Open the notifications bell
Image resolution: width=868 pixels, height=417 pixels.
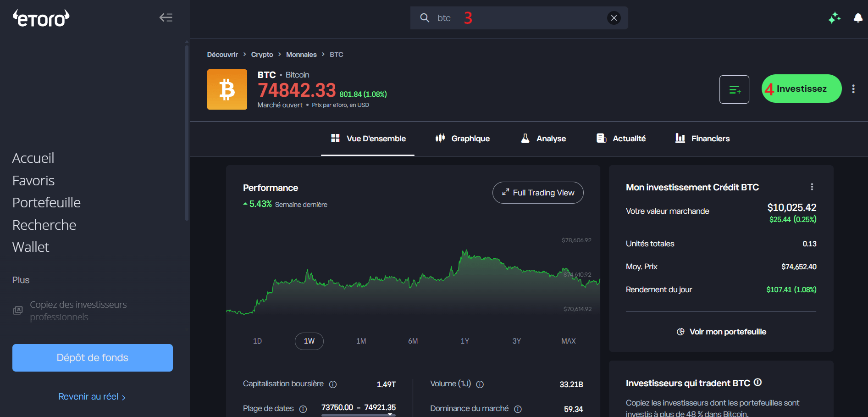pyautogui.click(x=858, y=18)
